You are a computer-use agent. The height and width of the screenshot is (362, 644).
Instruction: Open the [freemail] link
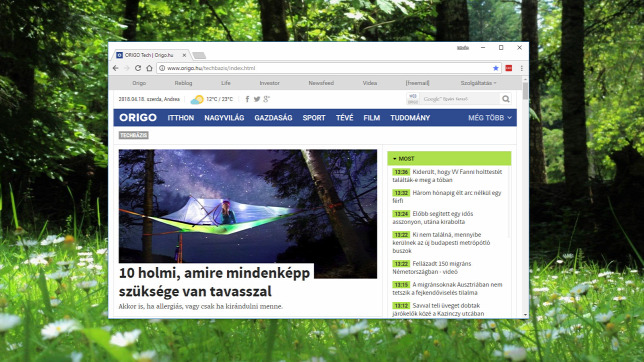coord(417,83)
